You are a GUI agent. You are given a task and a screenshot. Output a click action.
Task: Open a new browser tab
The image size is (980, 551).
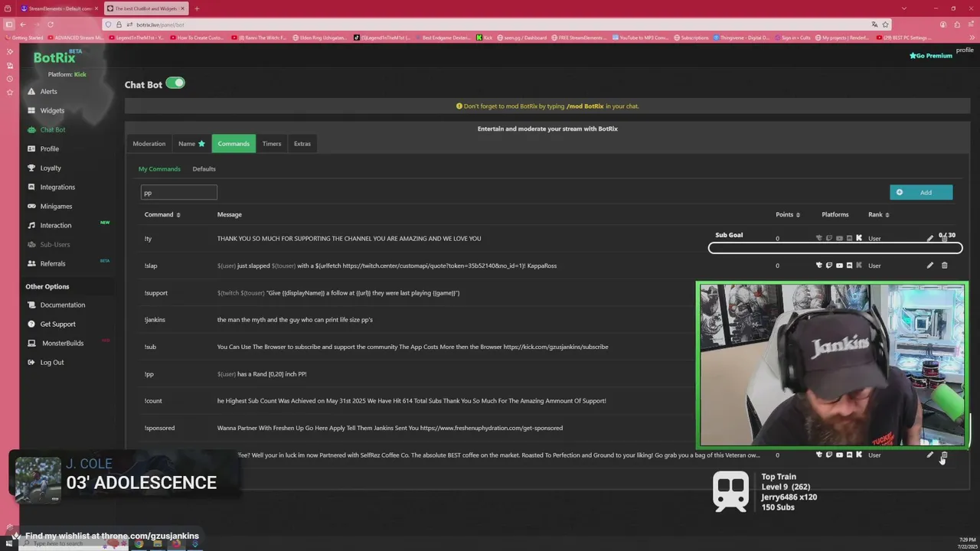coord(197,8)
